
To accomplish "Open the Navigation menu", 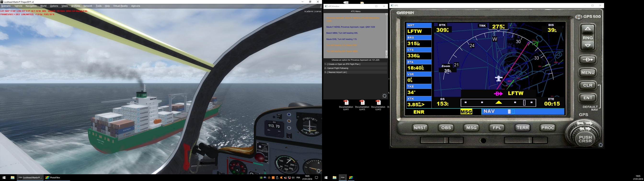I will coord(31,6).
